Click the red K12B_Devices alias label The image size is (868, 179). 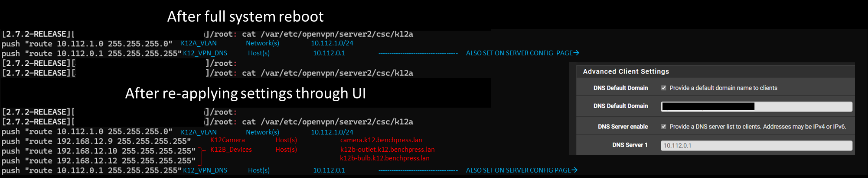pyautogui.click(x=231, y=150)
